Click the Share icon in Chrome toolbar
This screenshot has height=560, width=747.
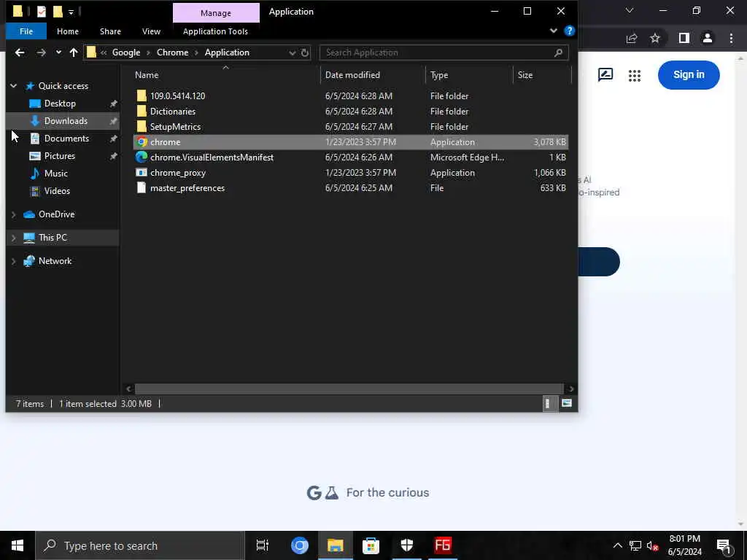(x=632, y=38)
